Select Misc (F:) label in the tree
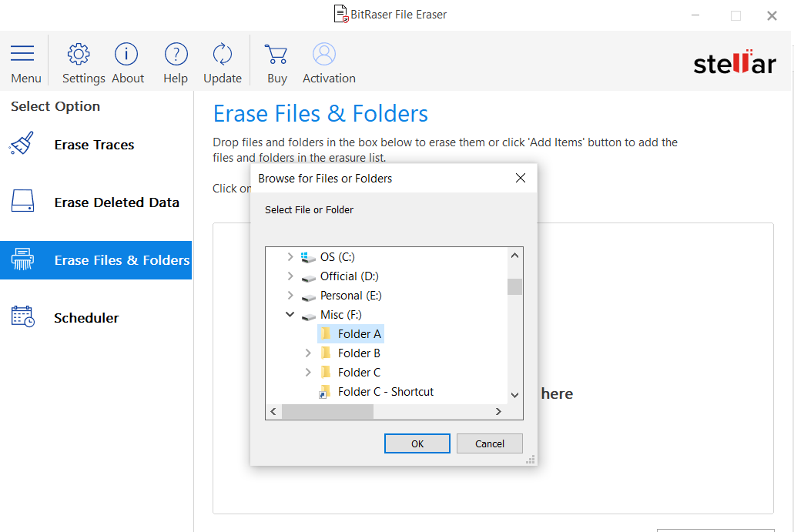This screenshot has height=532, width=794. tap(341, 315)
